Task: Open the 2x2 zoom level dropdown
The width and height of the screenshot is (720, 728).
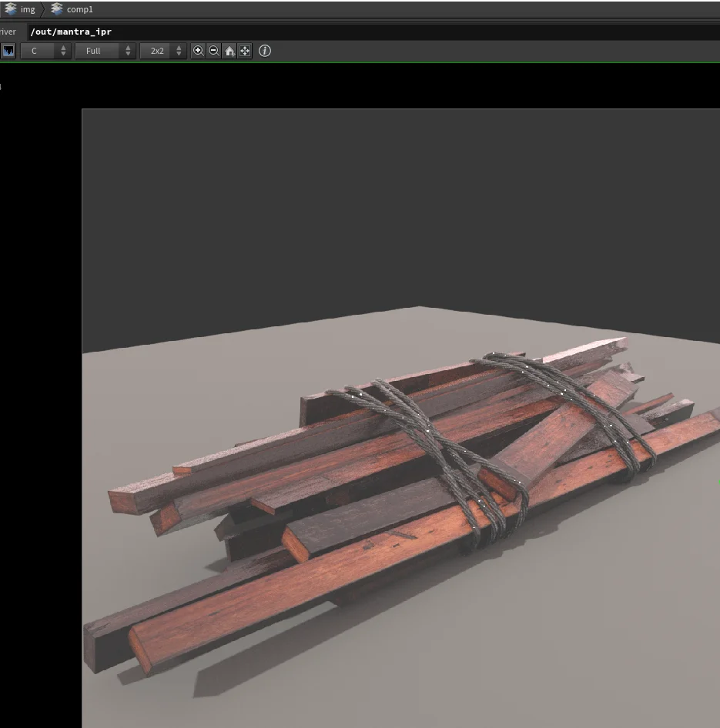Action: (156, 51)
